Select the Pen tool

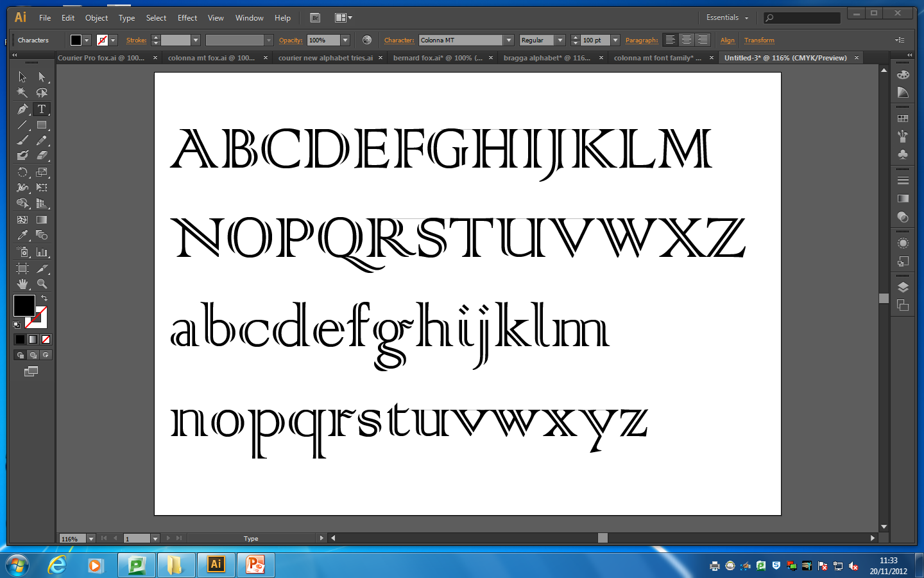click(x=22, y=109)
